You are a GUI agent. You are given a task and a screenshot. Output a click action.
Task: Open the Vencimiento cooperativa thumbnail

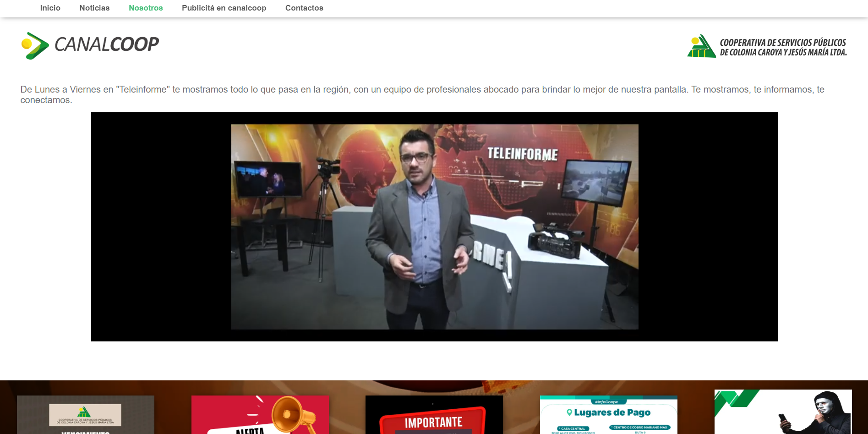pos(86,415)
